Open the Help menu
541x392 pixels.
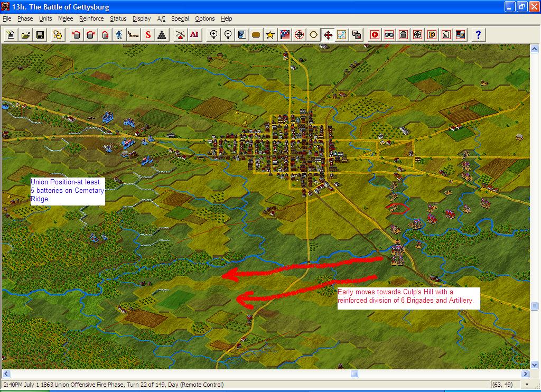click(x=226, y=18)
